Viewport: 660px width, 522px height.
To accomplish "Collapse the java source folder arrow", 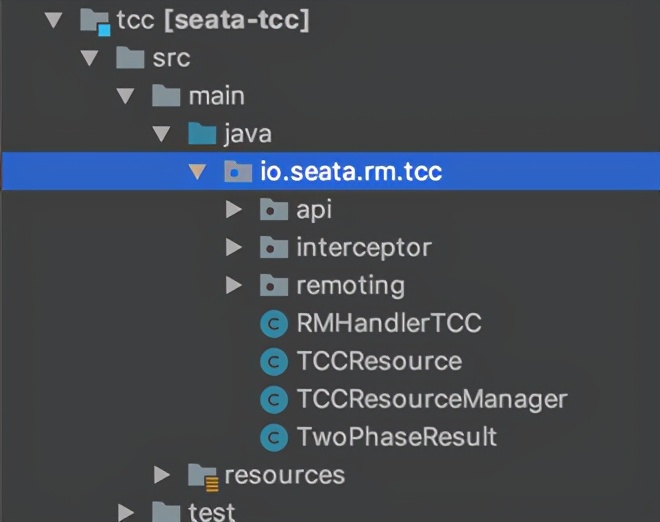I will tap(161, 134).
